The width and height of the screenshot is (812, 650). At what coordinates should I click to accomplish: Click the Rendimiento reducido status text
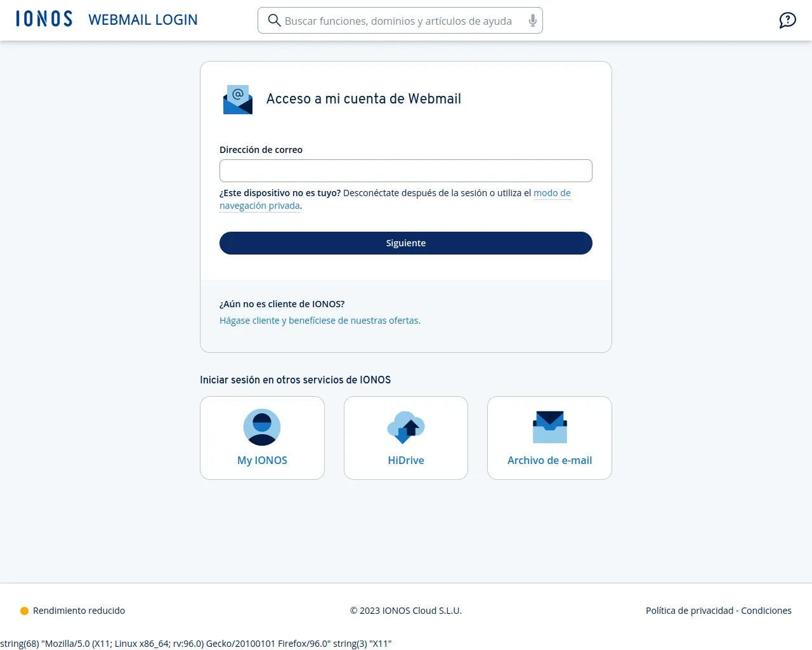click(x=79, y=611)
